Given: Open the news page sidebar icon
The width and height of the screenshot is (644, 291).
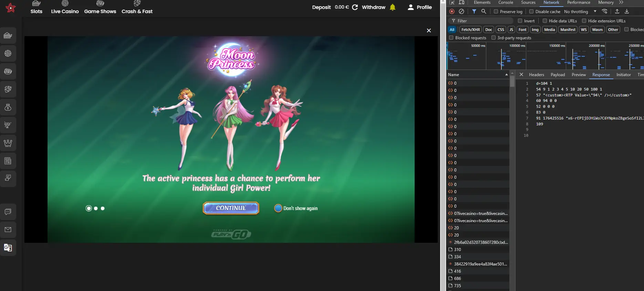Looking at the screenshot, I should click(8, 161).
